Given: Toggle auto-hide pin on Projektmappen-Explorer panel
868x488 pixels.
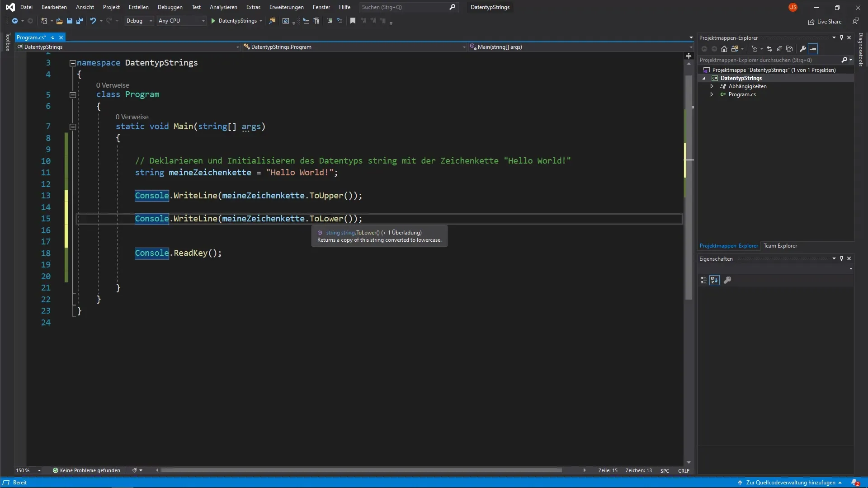Looking at the screenshot, I should coord(841,38).
